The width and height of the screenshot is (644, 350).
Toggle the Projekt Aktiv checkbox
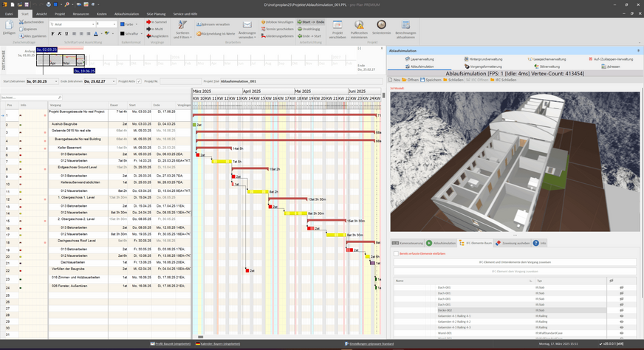(139, 81)
